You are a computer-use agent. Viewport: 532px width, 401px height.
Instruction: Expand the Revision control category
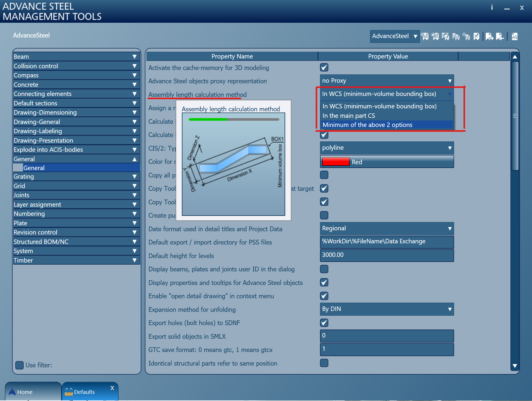click(76, 232)
